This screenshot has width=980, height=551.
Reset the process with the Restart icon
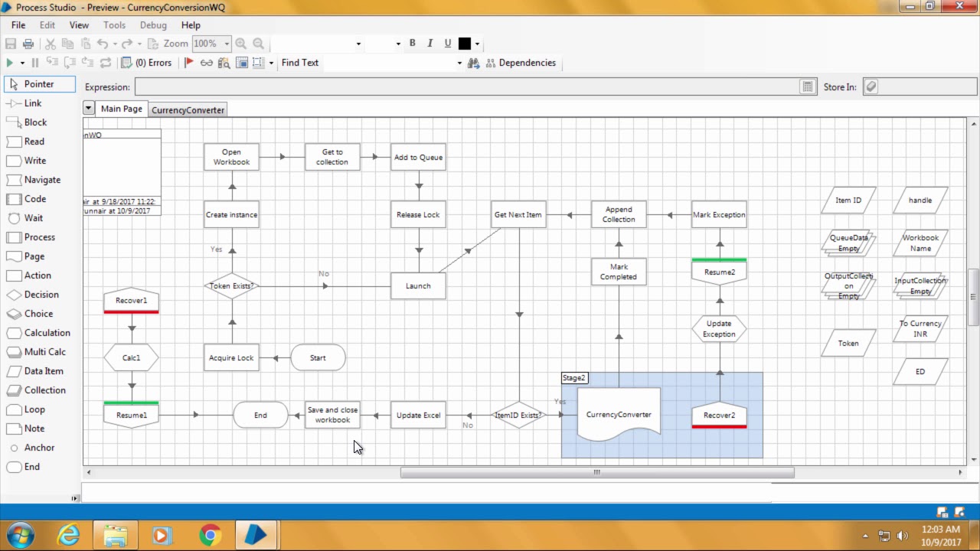point(106,63)
